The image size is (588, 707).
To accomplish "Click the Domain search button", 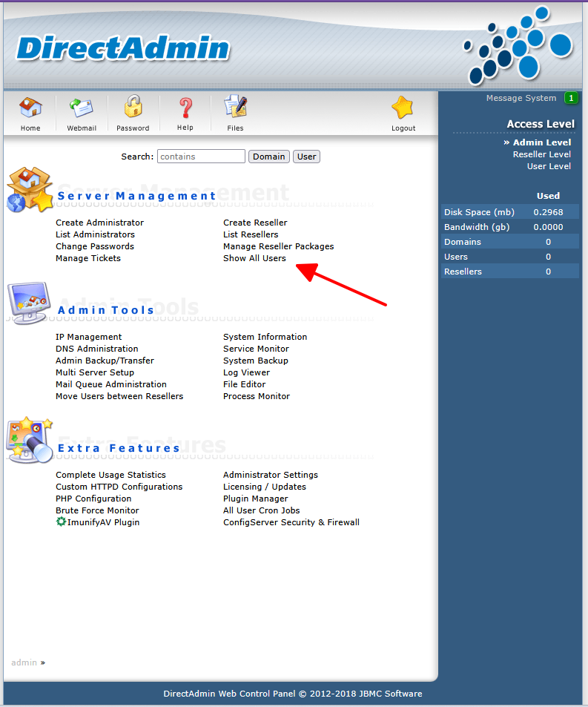I will pyautogui.click(x=269, y=157).
